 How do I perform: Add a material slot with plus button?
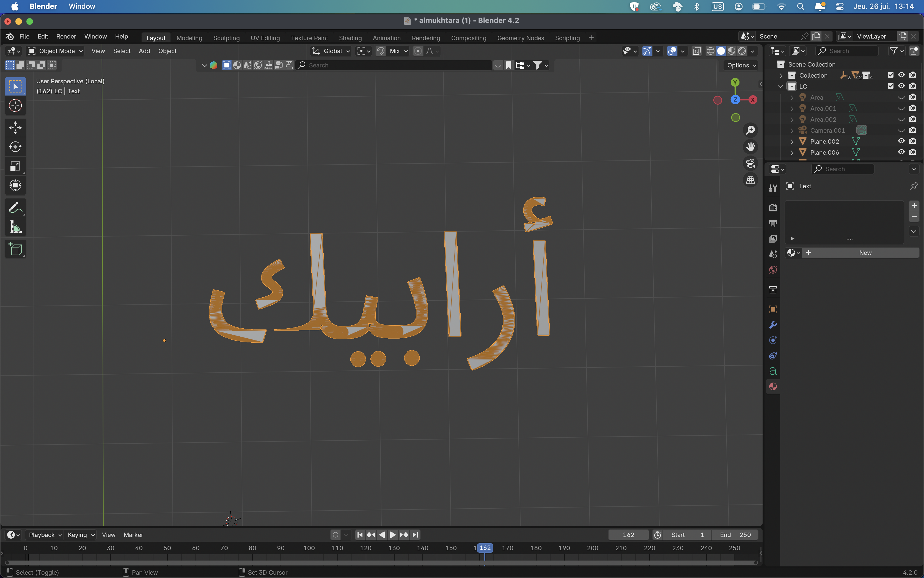914,206
